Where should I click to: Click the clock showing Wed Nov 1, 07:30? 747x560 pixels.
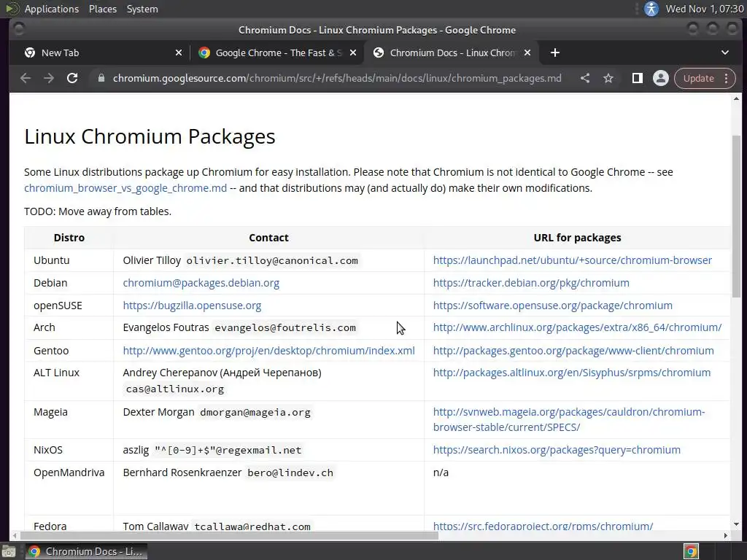[705, 9]
